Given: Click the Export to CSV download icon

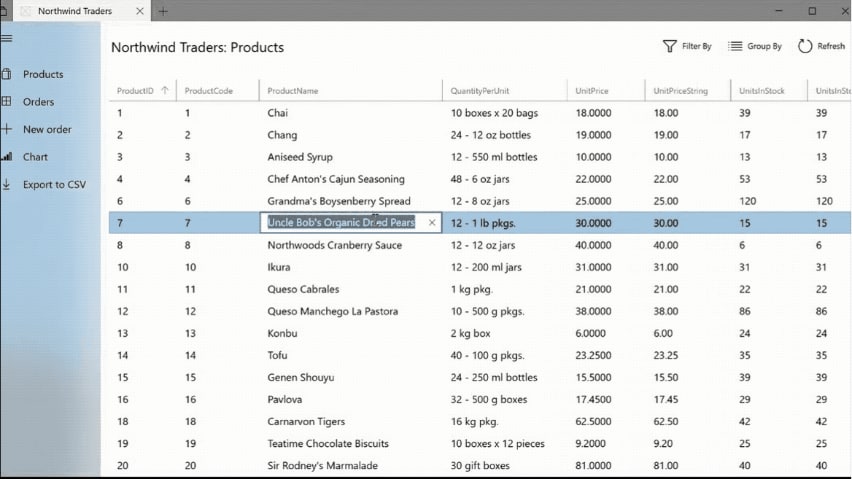Looking at the screenshot, I should click(x=6, y=184).
